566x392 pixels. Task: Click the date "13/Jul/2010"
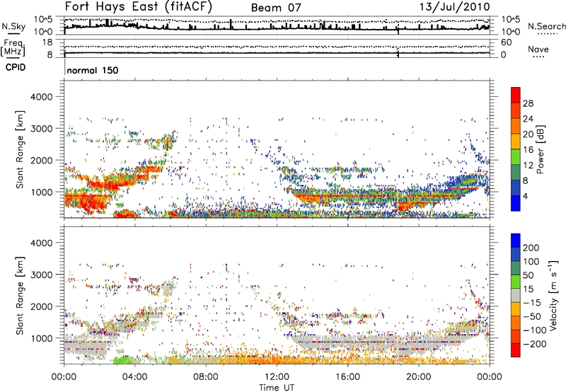(x=454, y=7)
